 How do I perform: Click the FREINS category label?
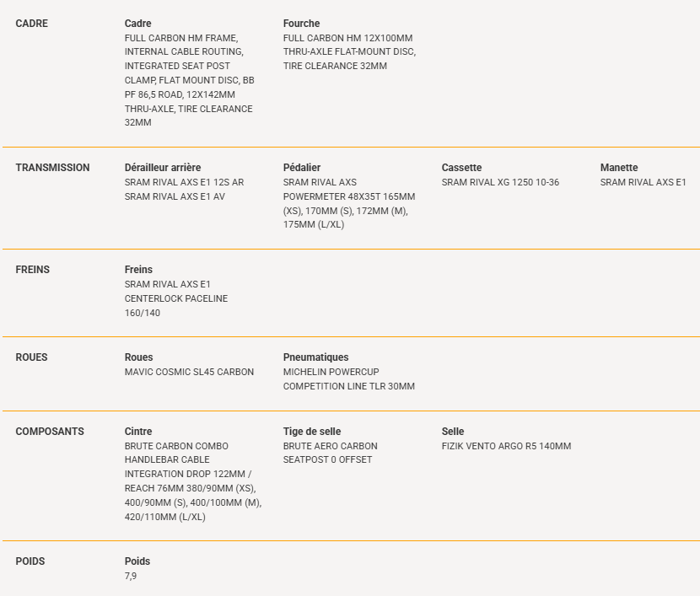point(33,270)
